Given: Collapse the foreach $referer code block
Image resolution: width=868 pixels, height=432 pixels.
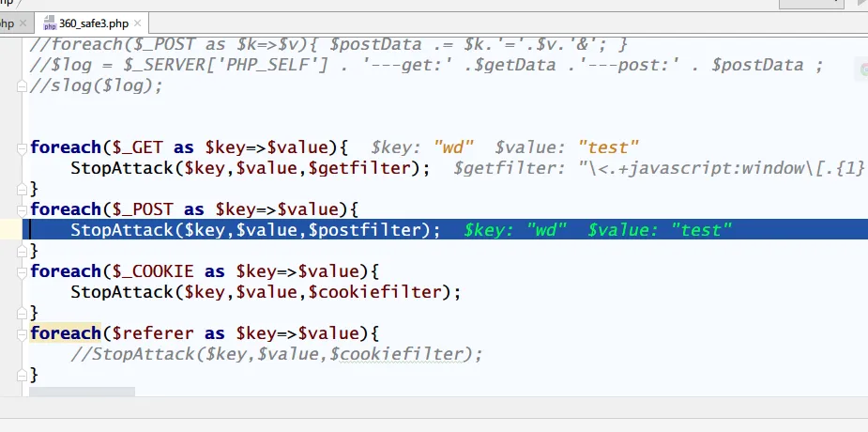Looking at the screenshot, I should tap(23, 333).
